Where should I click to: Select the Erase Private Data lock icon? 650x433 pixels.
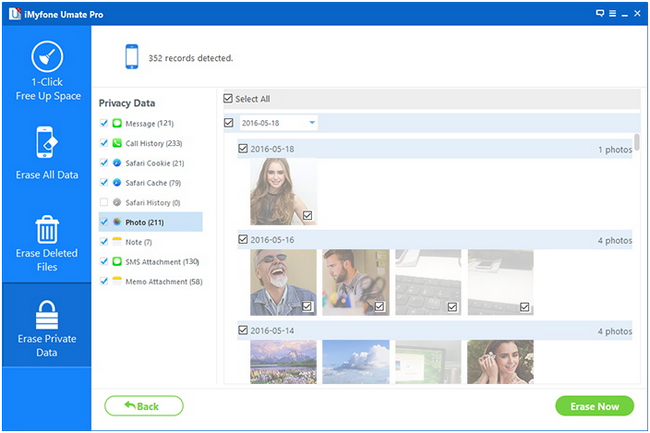pos(47,315)
